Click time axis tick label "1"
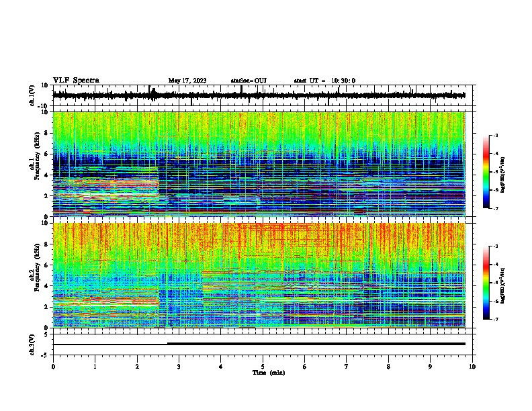 tap(95, 367)
